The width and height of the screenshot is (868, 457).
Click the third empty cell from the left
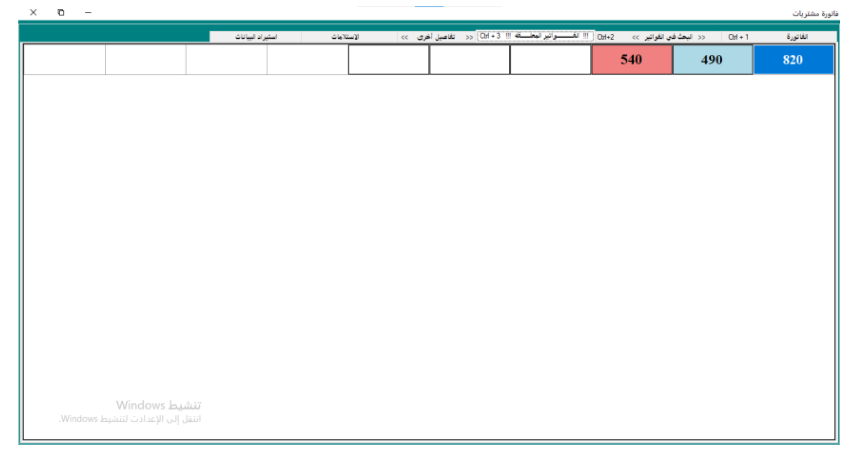[227, 59]
